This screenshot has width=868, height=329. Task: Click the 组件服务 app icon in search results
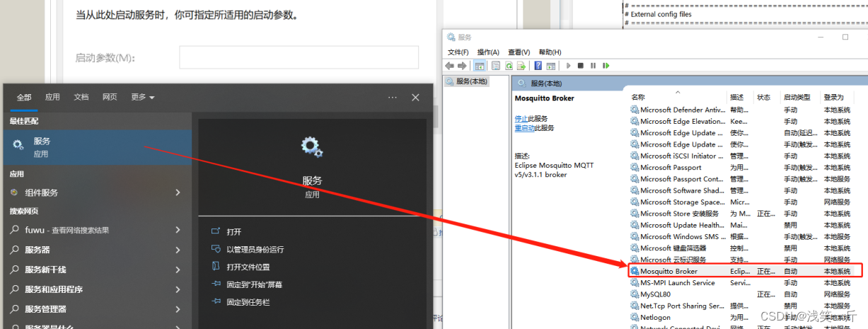[14, 192]
